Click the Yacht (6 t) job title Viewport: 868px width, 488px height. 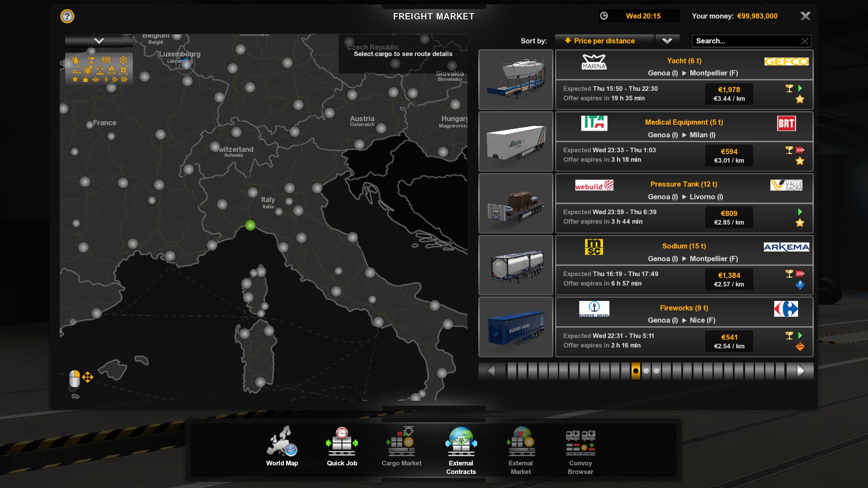(x=684, y=61)
